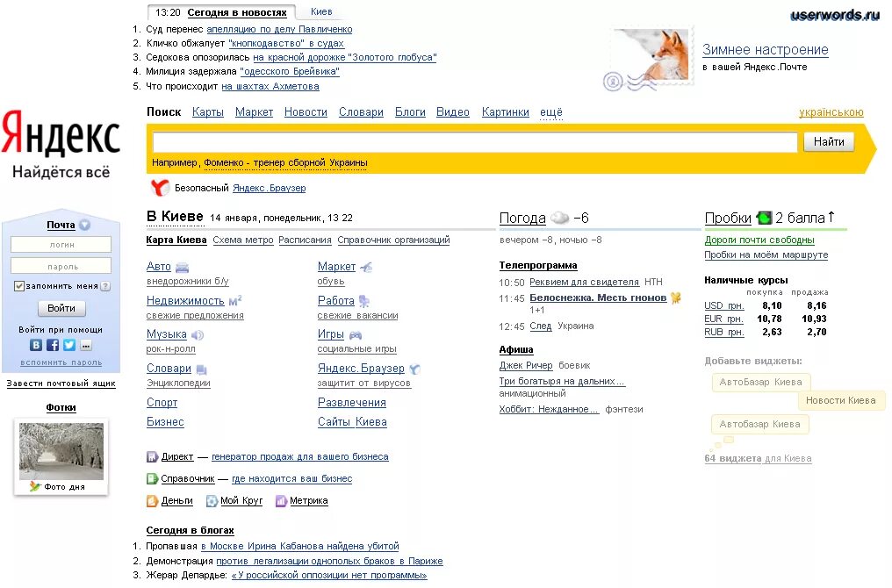Open 'Схема метро' link
The image size is (892, 588).
243,240
